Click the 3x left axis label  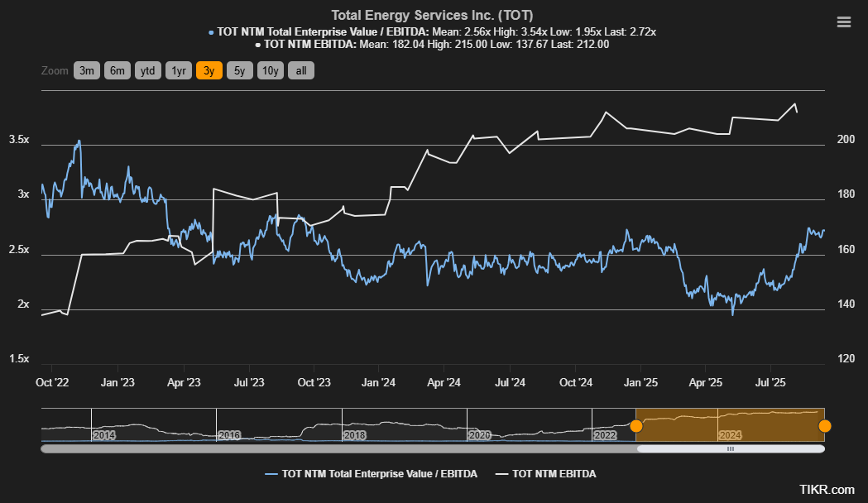tap(23, 194)
